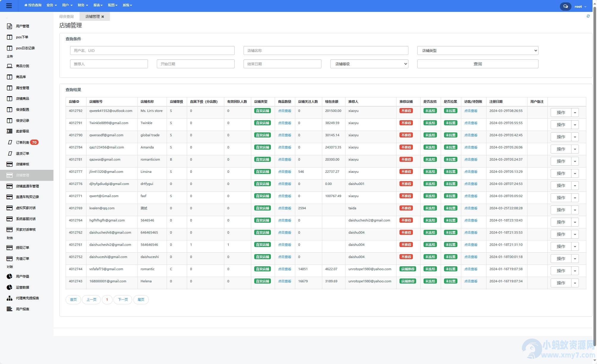Open 商品分类 in sidebar

click(x=23, y=66)
